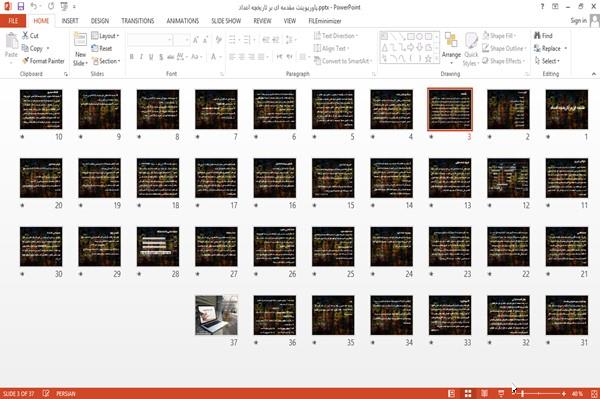Image resolution: width=600 pixels, height=399 pixels.
Task: Open Shape Outline dropdown
Action: point(504,48)
